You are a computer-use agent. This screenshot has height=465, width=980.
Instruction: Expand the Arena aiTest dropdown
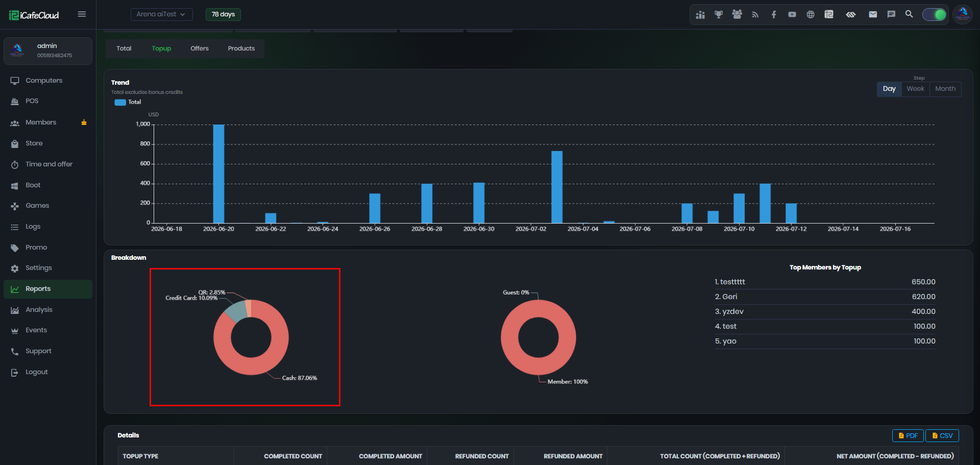point(161,14)
